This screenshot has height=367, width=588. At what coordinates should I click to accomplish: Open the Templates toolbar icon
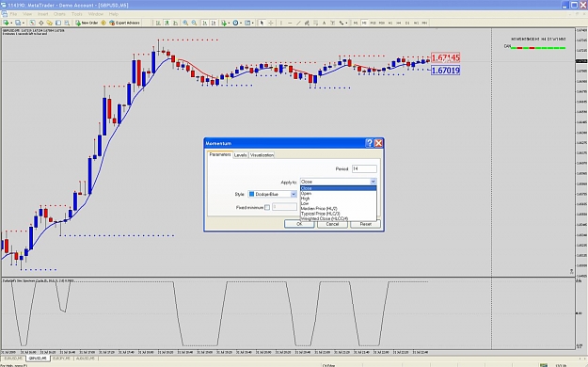click(247, 23)
